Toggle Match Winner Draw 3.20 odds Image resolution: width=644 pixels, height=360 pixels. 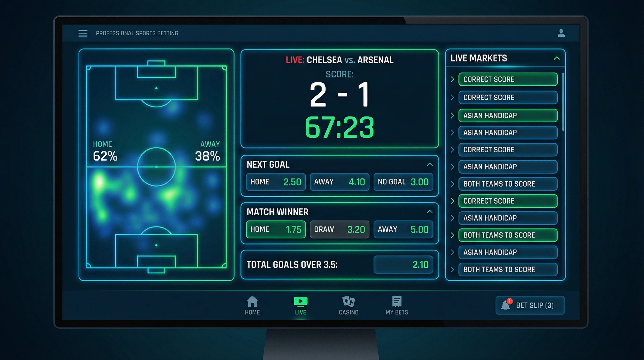coord(339,229)
